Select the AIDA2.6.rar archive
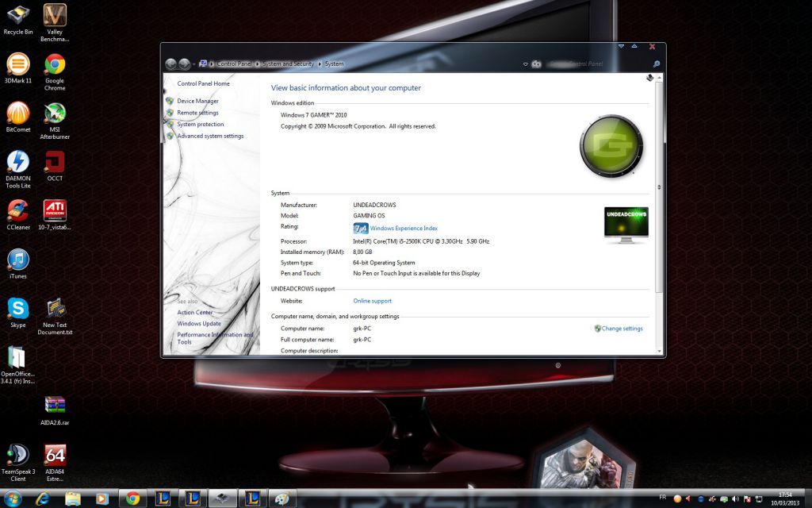 tap(55, 410)
